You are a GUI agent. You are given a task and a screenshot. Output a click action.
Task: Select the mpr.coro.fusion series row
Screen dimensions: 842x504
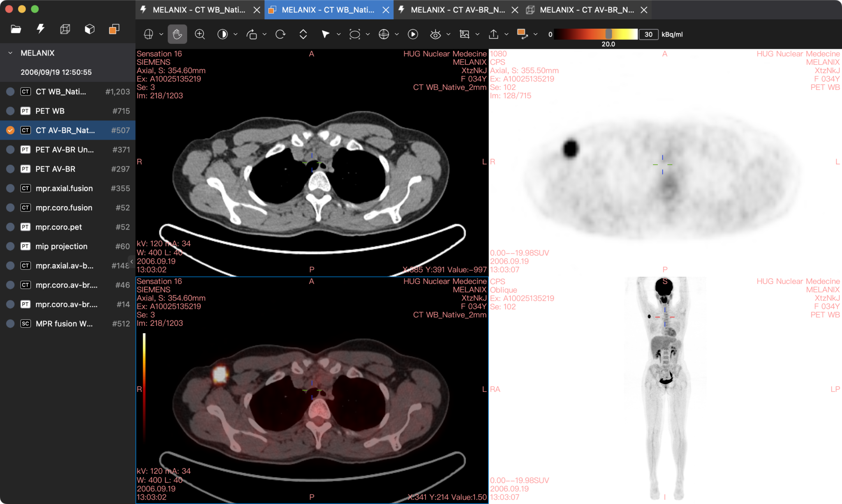(x=64, y=208)
